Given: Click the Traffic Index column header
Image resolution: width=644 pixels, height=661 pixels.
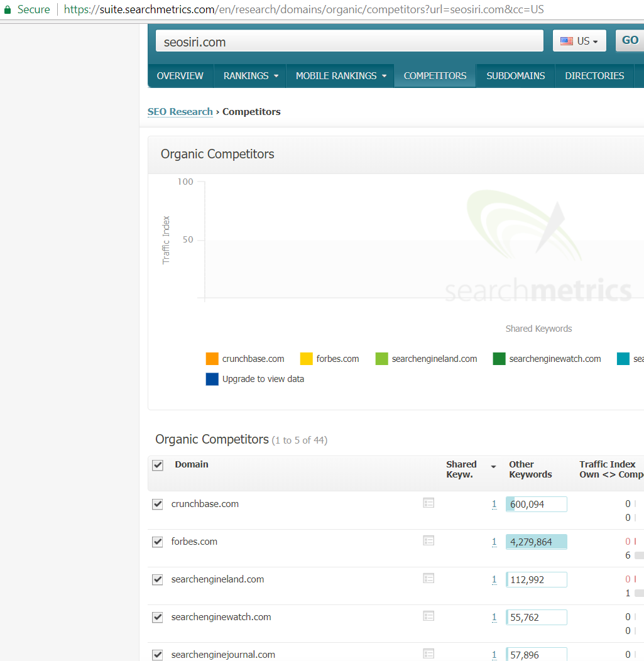Looking at the screenshot, I should coord(611,469).
